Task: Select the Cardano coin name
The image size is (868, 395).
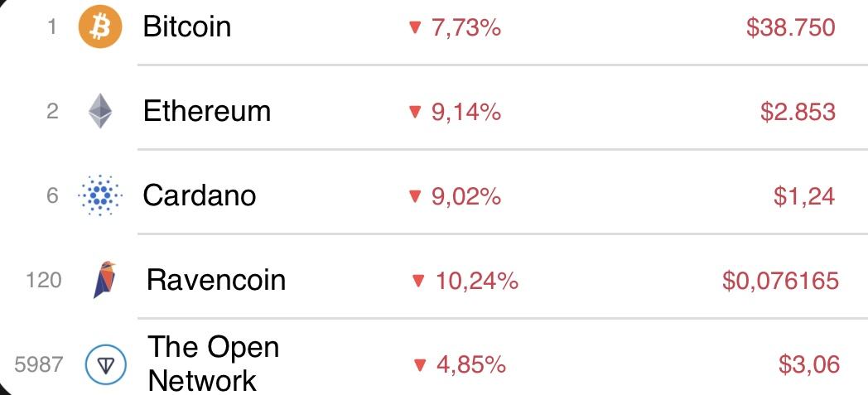Action: (199, 195)
